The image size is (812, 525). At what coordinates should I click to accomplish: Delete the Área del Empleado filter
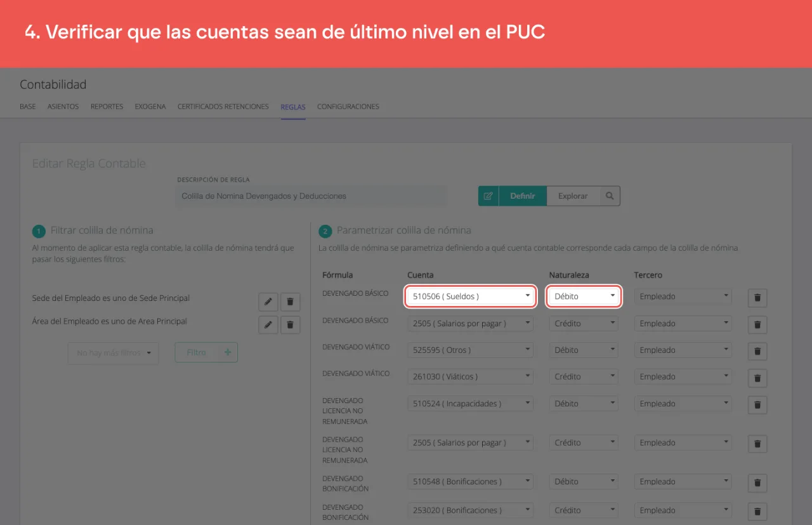click(290, 324)
